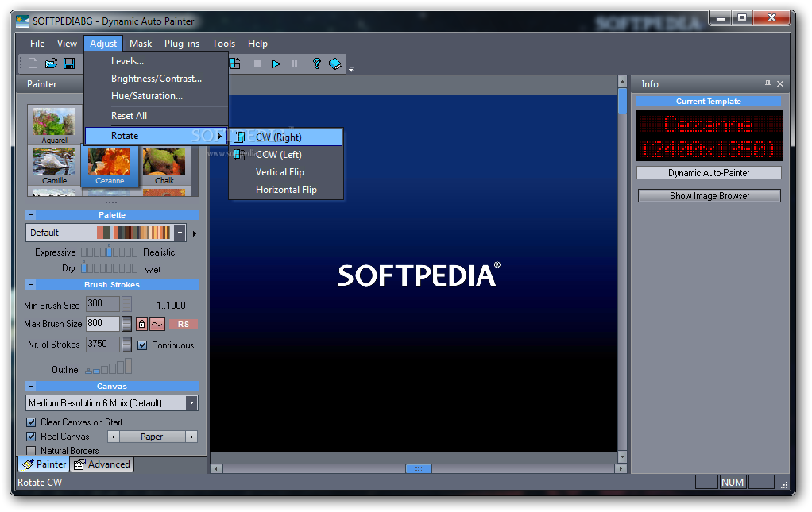Select the Camille template thumbnail
Screen dimensions: 812x512
click(54, 167)
